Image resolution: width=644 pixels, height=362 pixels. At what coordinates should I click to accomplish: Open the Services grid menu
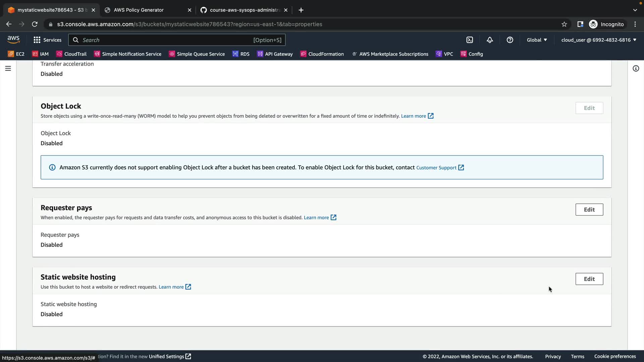coord(47,40)
